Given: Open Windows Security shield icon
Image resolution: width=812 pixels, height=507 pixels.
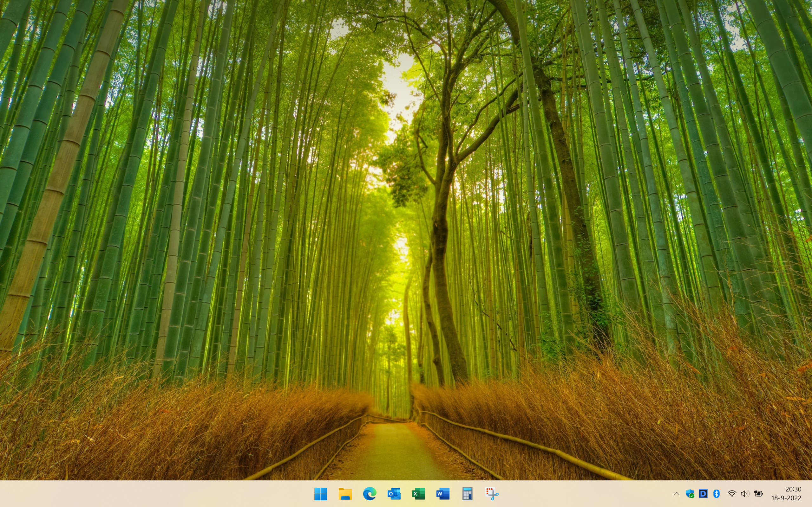Looking at the screenshot, I should 690,494.
